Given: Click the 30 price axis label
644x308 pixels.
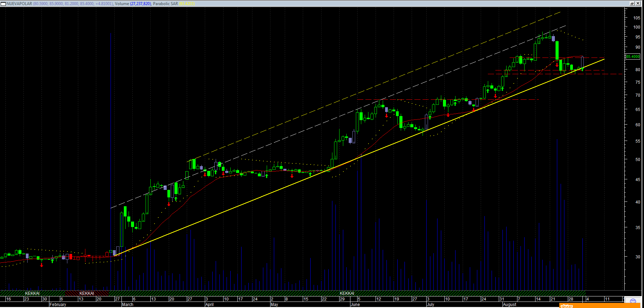Looking at the screenshot, I should pyautogui.click(x=638, y=257).
